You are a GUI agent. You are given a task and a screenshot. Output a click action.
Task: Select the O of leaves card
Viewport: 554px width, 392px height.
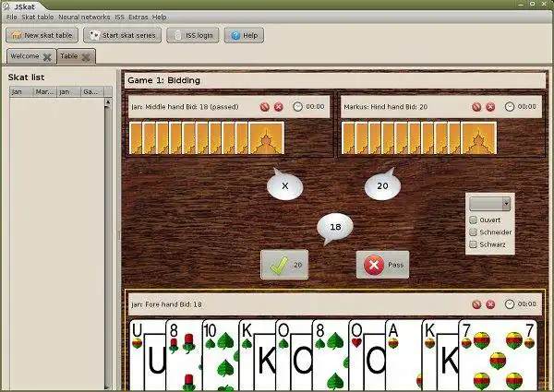point(295,354)
